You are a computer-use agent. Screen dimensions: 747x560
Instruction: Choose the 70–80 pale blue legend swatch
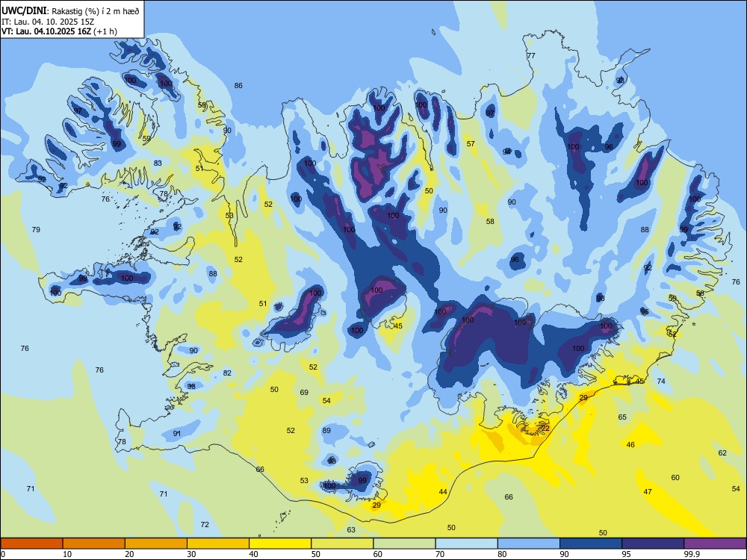pyautogui.click(x=467, y=544)
